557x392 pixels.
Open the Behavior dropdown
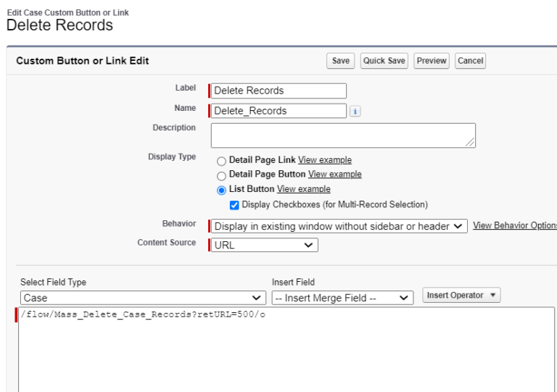click(x=339, y=226)
